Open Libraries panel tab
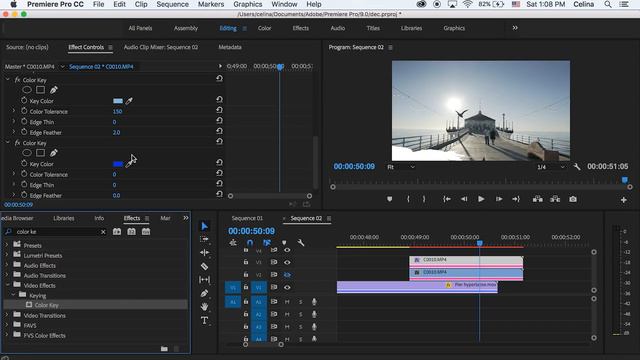Image resolution: width=640 pixels, height=360 pixels. click(x=64, y=218)
